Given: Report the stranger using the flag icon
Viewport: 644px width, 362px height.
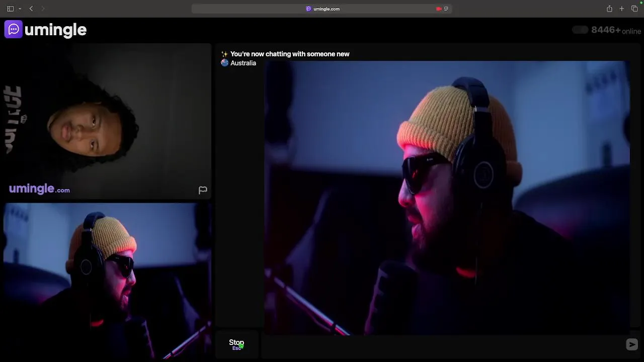Looking at the screenshot, I should [x=203, y=190].
